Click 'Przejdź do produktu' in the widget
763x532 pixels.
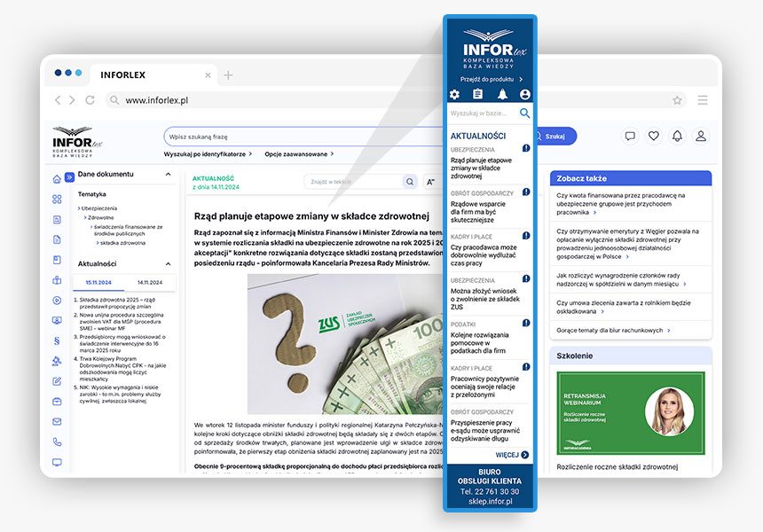[491, 79]
